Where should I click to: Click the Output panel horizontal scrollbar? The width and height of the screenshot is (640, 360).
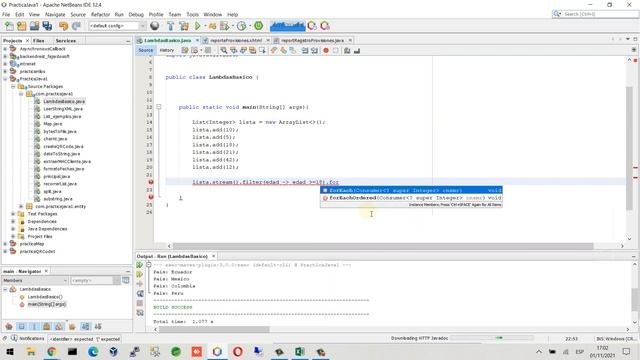[214, 329]
